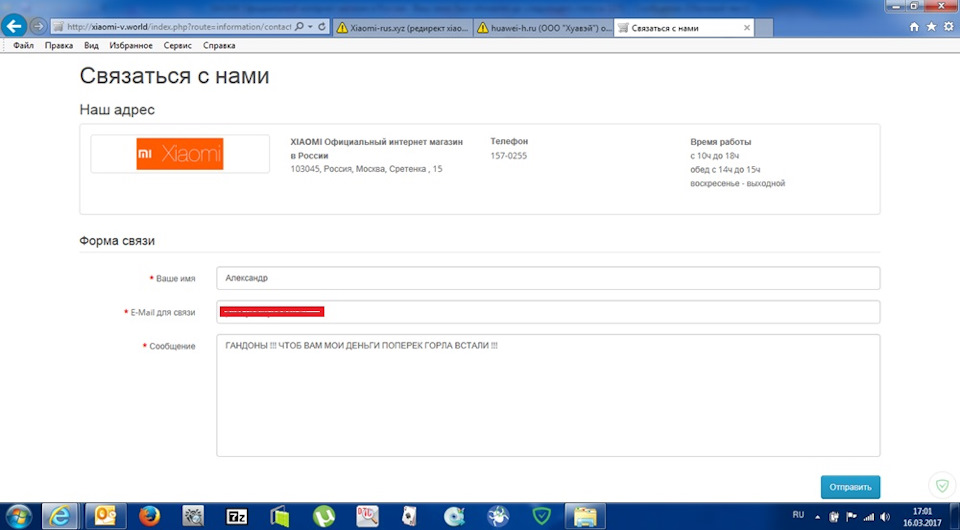Close the Связаться с нами tab
960x530 pixels.
click(x=747, y=28)
